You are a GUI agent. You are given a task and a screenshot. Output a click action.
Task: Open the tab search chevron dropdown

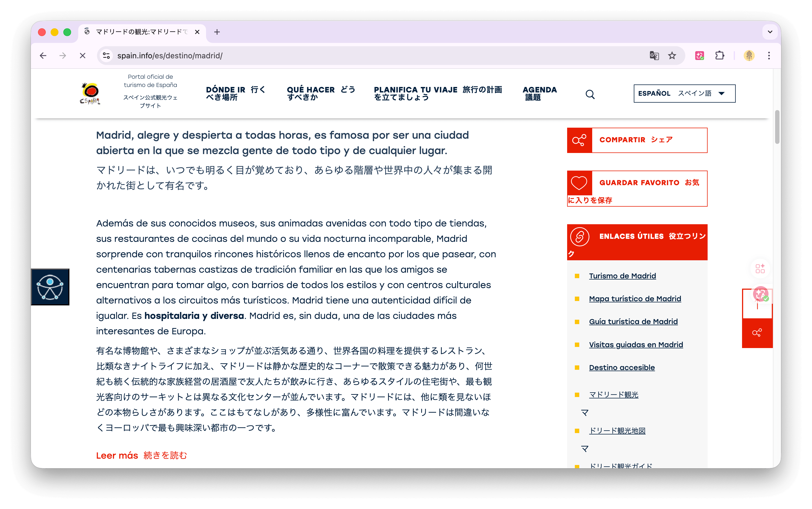pyautogui.click(x=770, y=32)
